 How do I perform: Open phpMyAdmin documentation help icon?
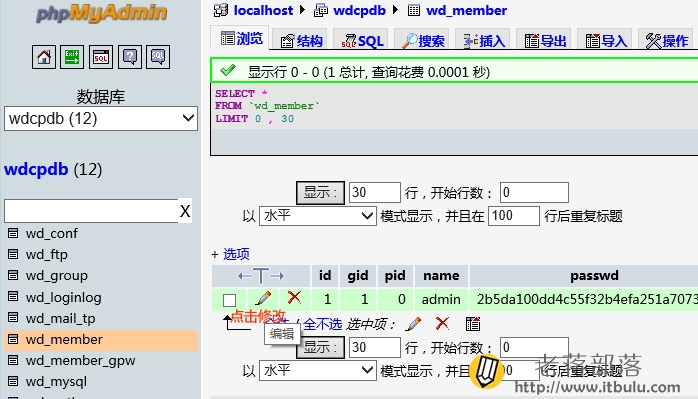point(130,57)
